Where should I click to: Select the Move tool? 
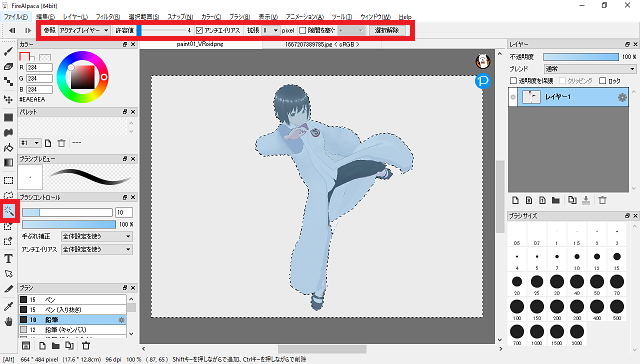coord(8,99)
